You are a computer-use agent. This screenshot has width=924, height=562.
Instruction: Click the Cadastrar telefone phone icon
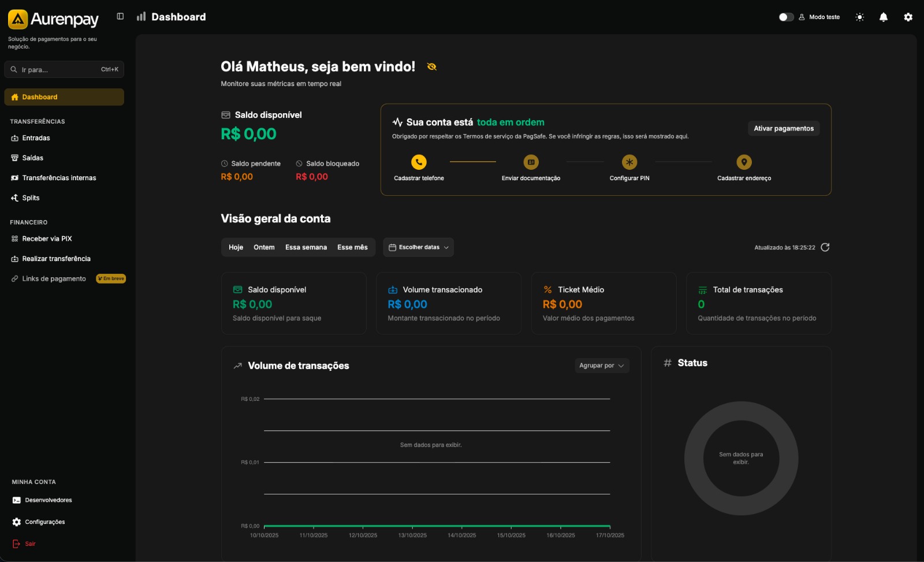click(419, 162)
